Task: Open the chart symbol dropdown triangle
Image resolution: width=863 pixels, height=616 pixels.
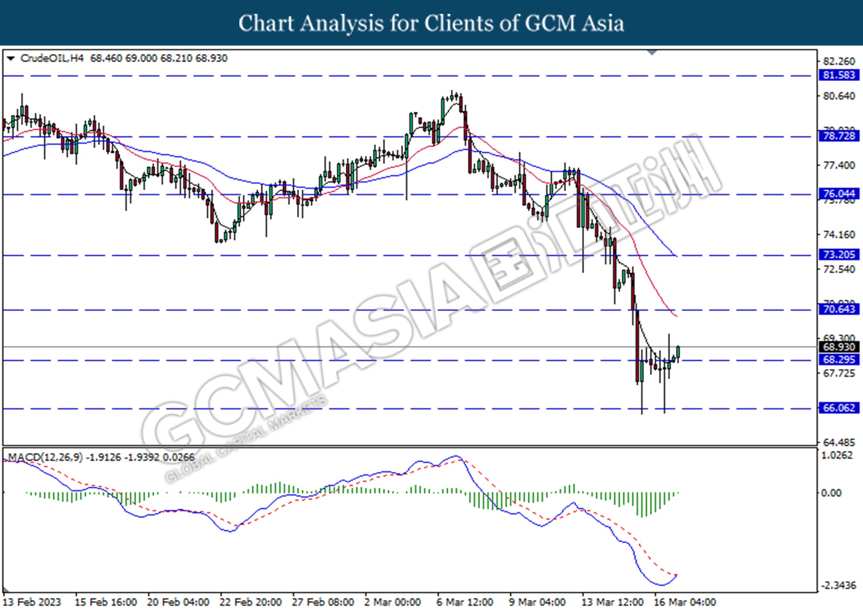Action: (x=11, y=58)
